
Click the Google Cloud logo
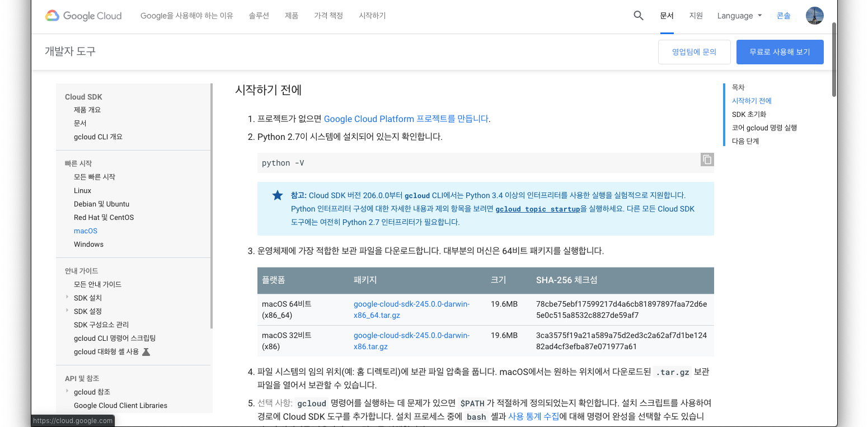[x=83, y=16]
